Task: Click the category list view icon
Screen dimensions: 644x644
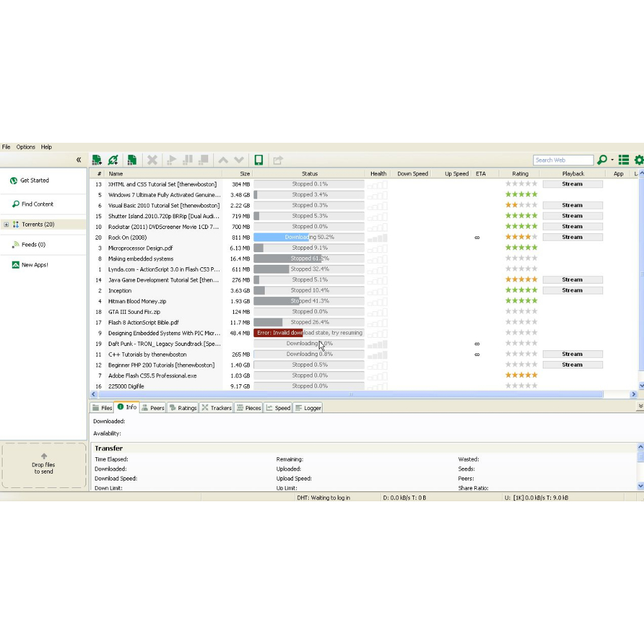Action: tap(624, 160)
